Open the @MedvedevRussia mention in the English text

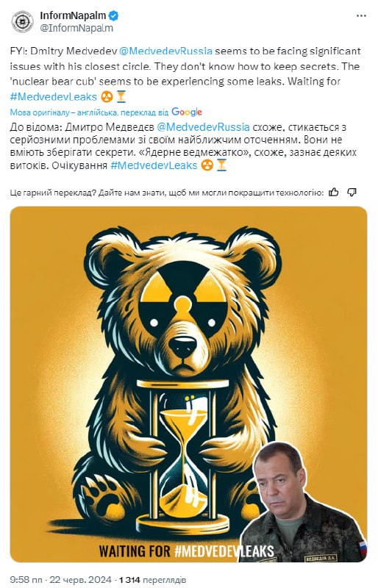click(165, 51)
